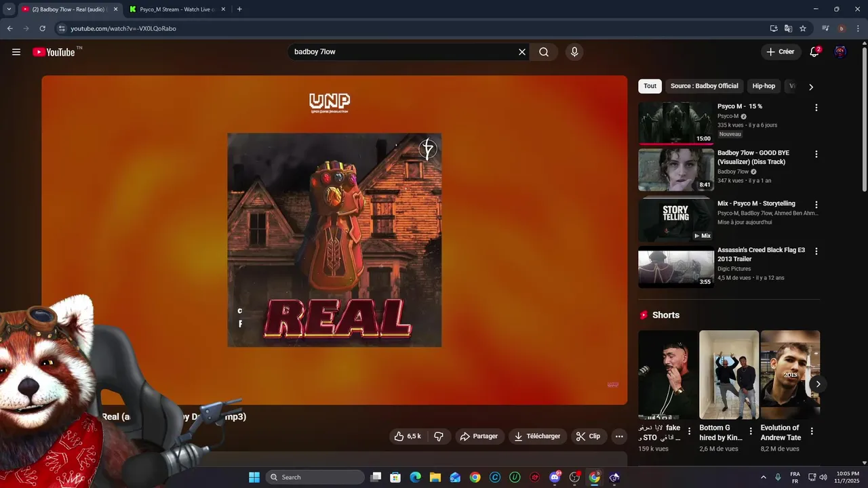Screen dimensions: 868x488
Task: Click the Partager button
Action: [479, 436]
